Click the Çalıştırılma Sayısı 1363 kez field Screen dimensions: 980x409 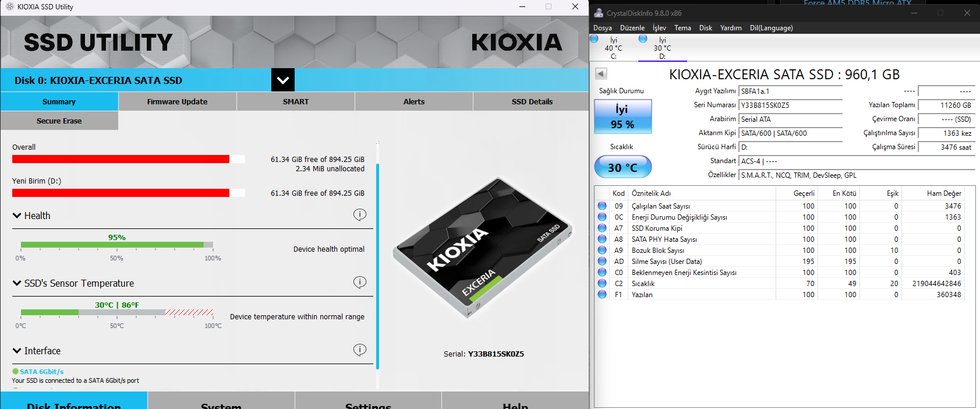point(946,133)
